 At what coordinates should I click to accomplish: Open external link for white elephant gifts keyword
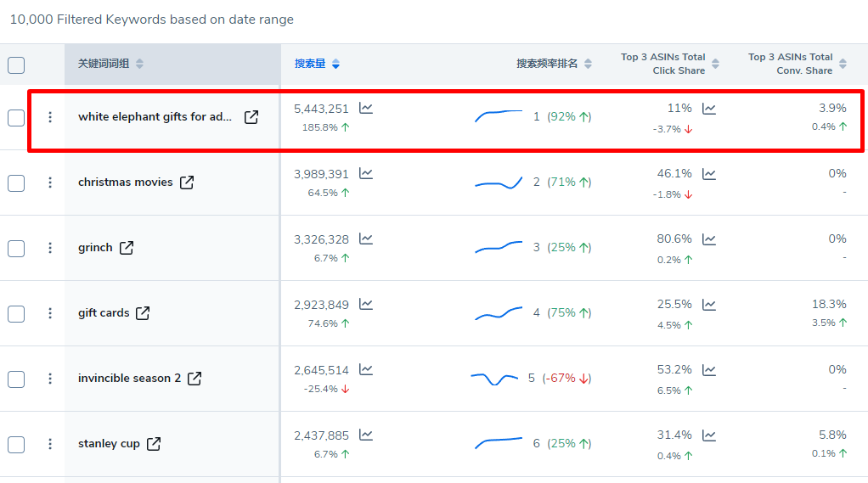251,117
